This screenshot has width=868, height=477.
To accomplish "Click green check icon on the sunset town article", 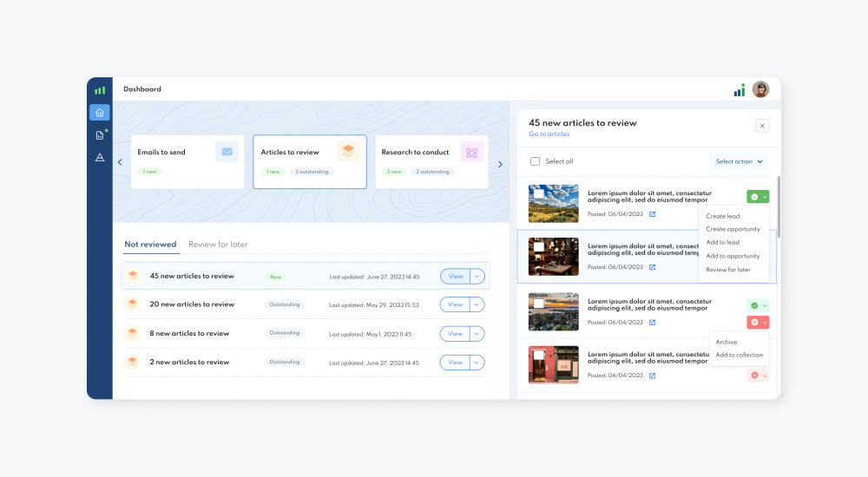I will point(754,305).
